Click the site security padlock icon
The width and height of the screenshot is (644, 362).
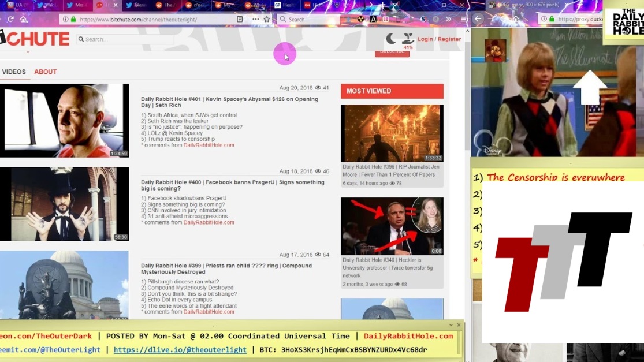[73, 19]
